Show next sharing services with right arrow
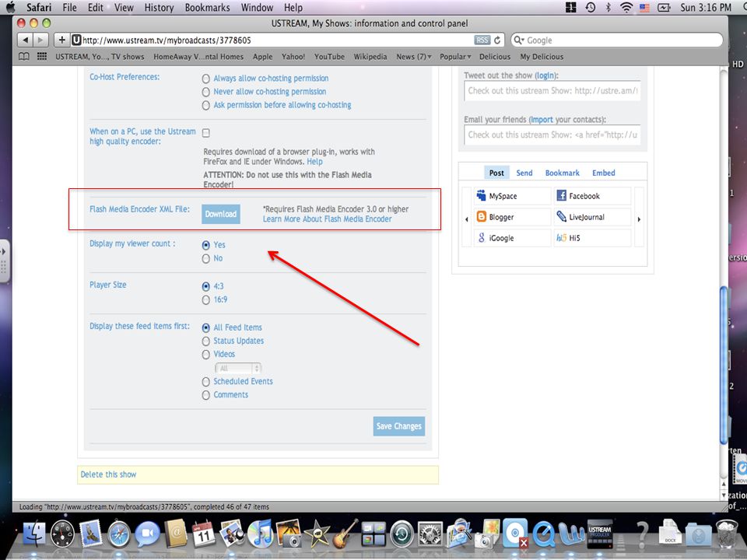The image size is (747, 560). (x=639, y=219)
